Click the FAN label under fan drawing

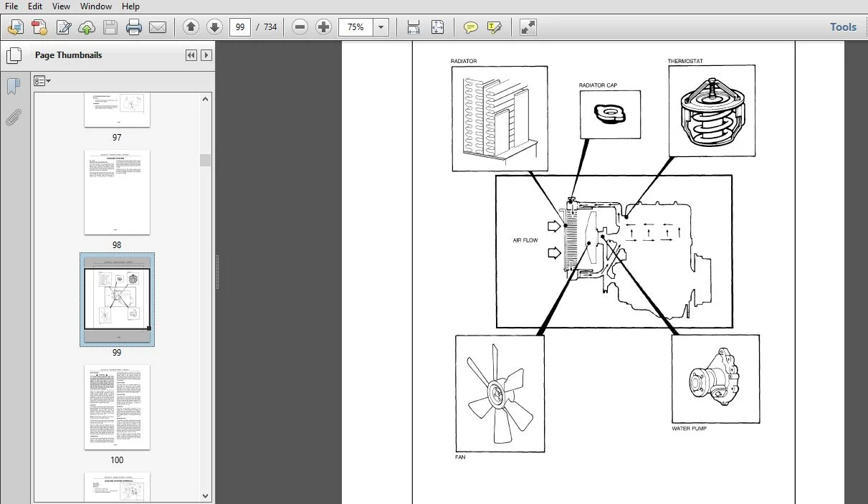460,457
